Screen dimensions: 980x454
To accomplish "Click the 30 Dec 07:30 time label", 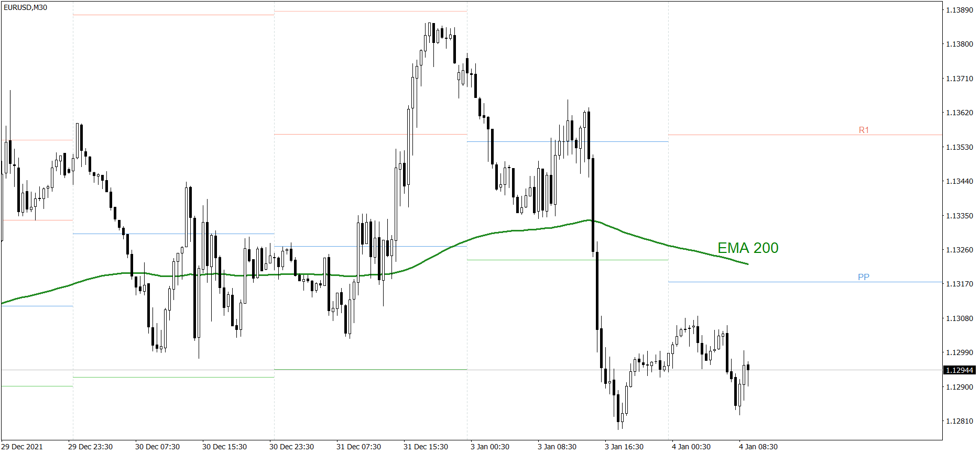I will [x=157, y=447].
